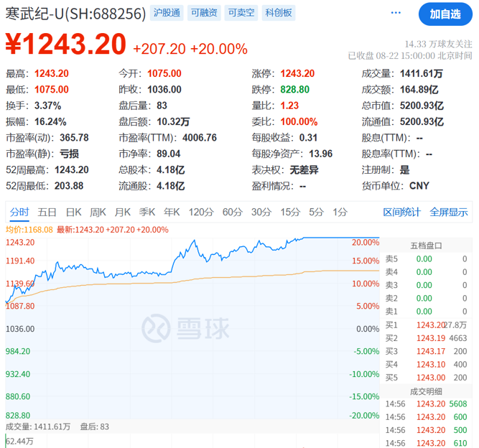Click the stock title 寒武纪-U(SH:688256)
479x448 pixels.
click(x=75, y=14)
